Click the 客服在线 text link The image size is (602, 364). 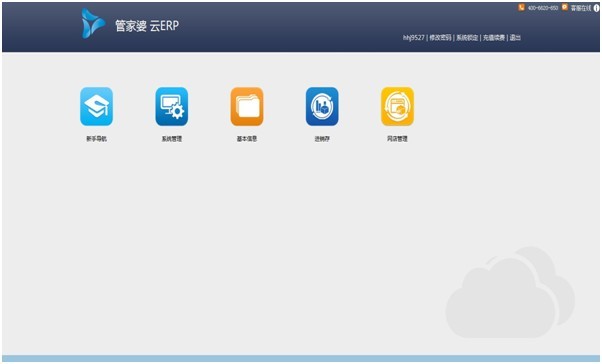click(581, 8)
